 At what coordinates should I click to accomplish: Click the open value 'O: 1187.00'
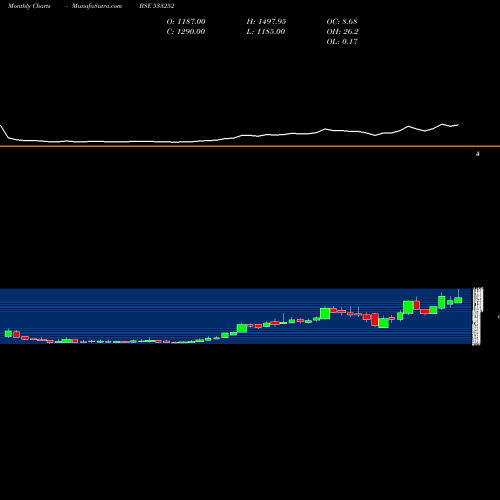coord(186,22)
